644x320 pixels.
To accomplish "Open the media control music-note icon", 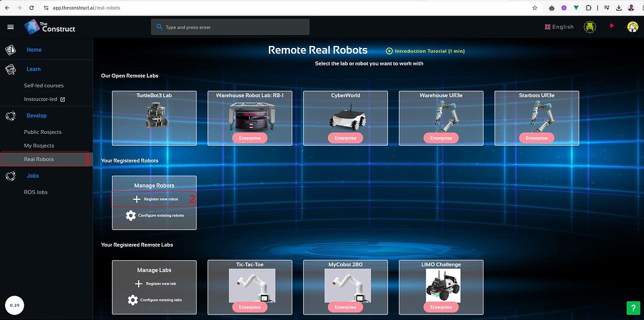I will pos(607,8).
